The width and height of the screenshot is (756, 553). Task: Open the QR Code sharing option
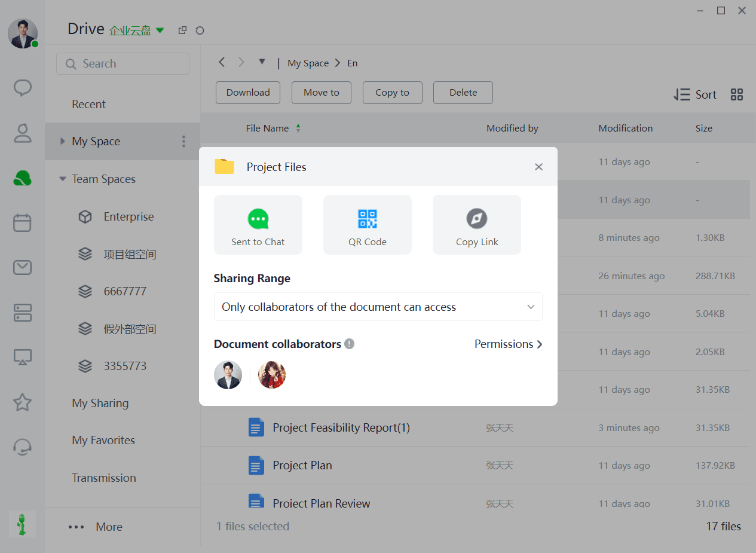[x=368, y=225]
